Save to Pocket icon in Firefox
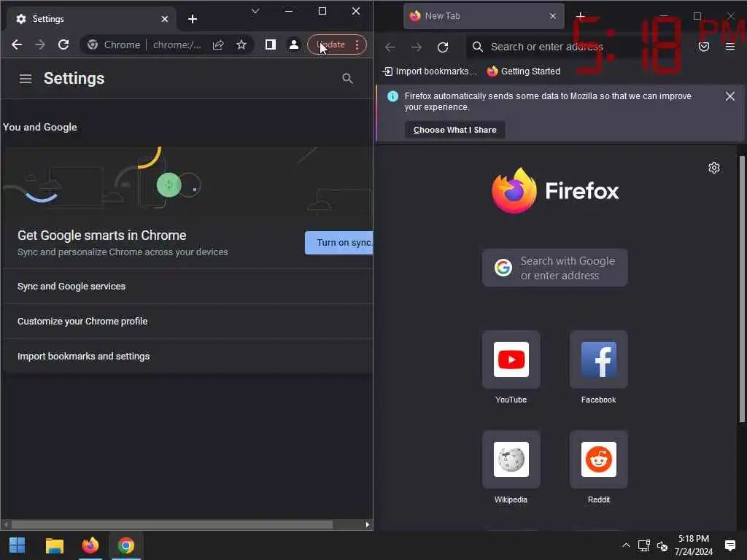Screen dimensions: 747x560 (x=704, y=47)
